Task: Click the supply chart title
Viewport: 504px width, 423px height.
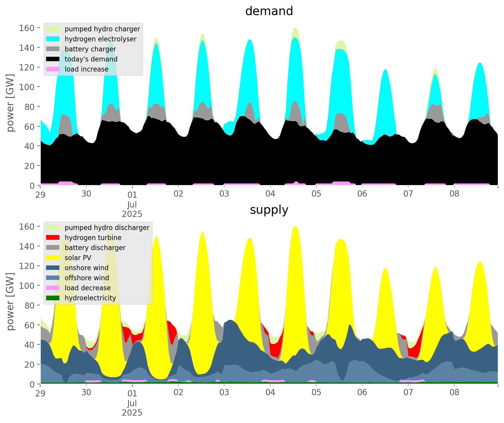Action: pos(269,210)
